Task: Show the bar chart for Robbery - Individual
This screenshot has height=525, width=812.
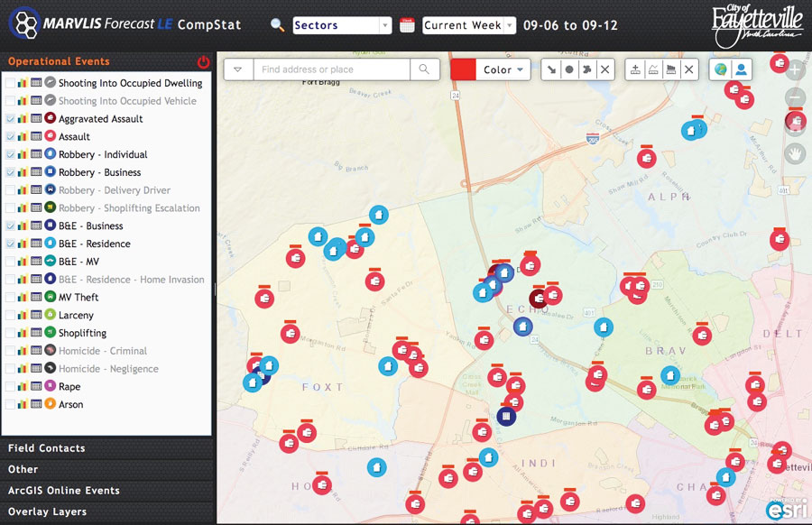Action: pyautogui.click(x=23, y=154)
